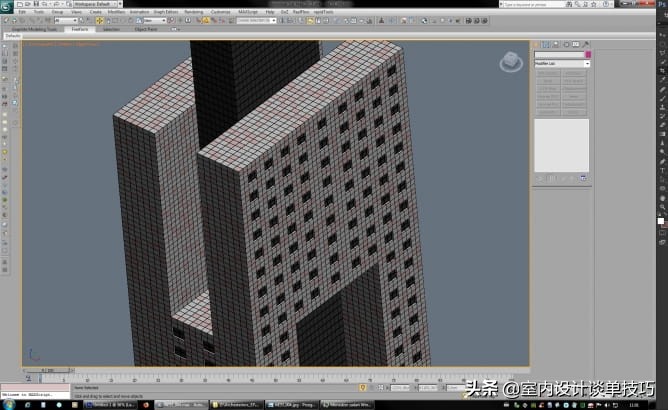Screen dimensions: 668x410
Task: Open the selection filter All dropdown
Action: [66, 20]
